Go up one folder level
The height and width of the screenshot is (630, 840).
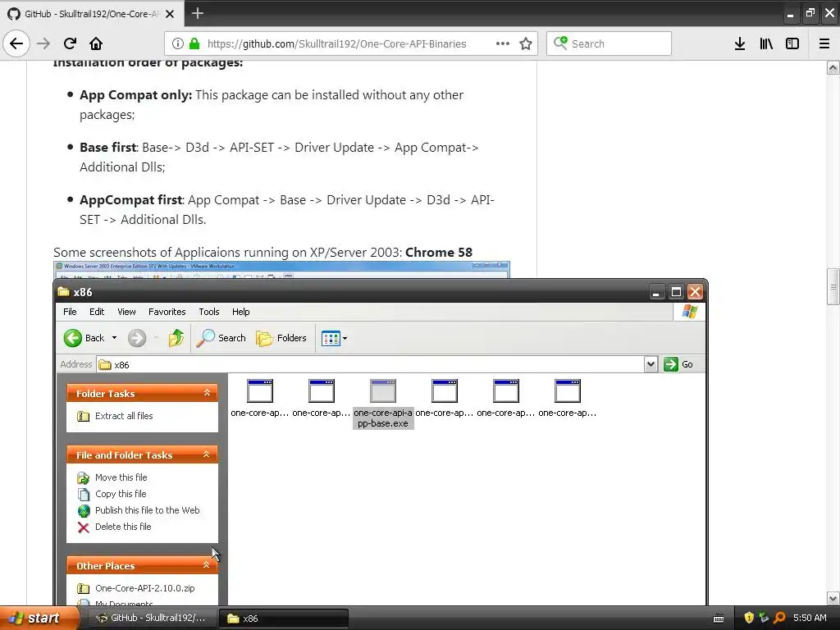[x=176, y=338]
